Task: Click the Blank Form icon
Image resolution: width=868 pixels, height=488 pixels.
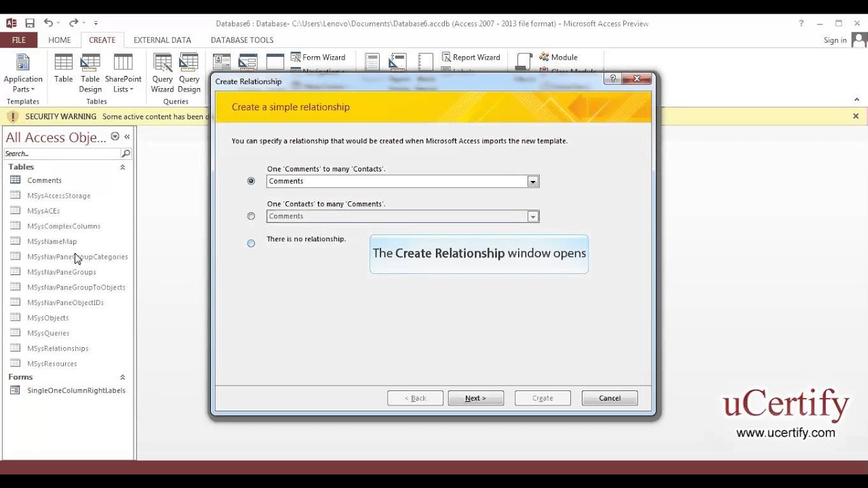Action: [x=275, y=62]
